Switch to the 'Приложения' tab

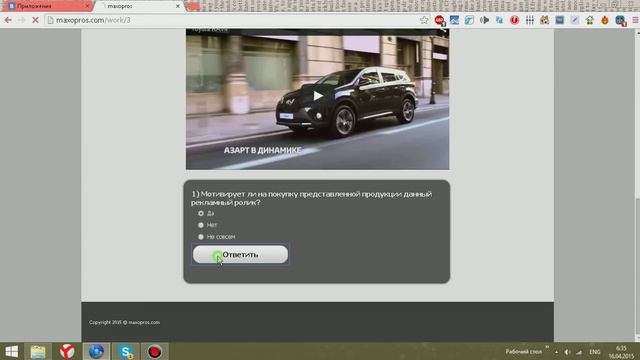click(47, 6)
